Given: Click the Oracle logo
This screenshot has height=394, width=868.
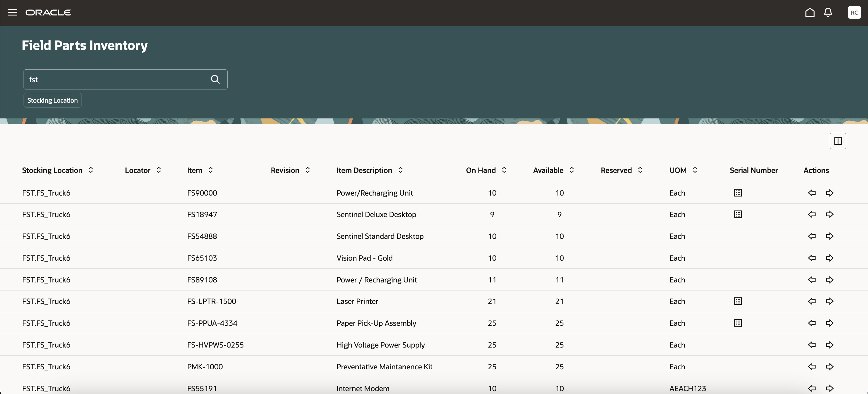Looking at the screenshot, I should [48, 12].
